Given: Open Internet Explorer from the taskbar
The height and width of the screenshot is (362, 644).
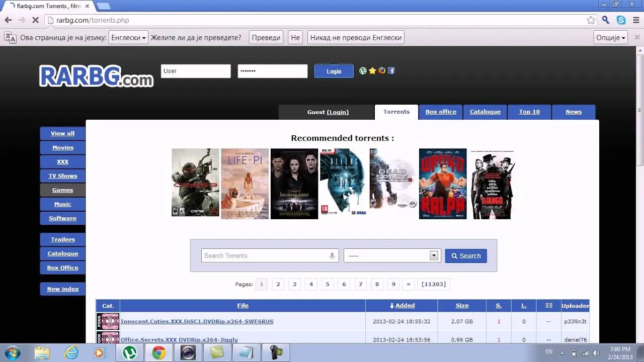Looking at the screenshot, I should pos(71,352).
